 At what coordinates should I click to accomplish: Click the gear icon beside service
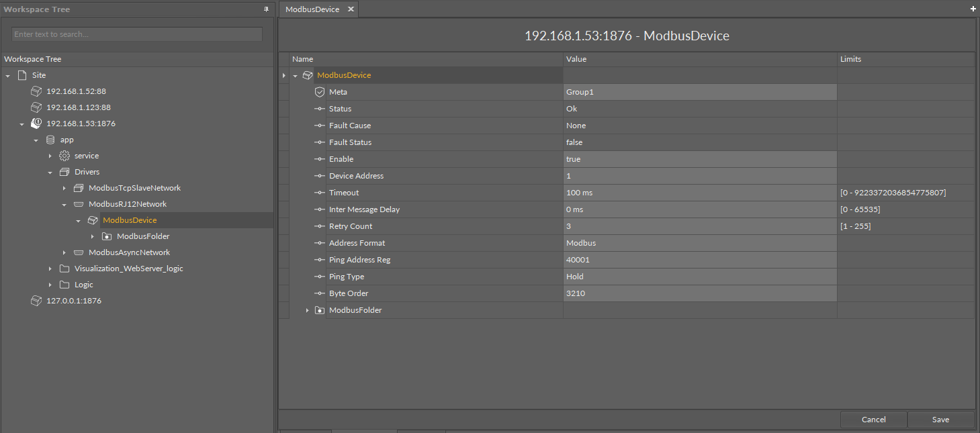point(64,156)
